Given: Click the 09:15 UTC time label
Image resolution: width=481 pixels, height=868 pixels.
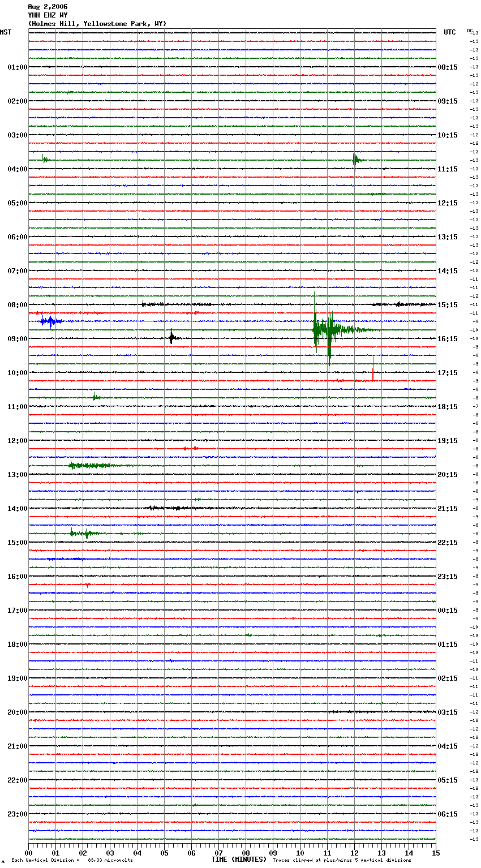Looking at the screenshot, I should tap(448, 101).
